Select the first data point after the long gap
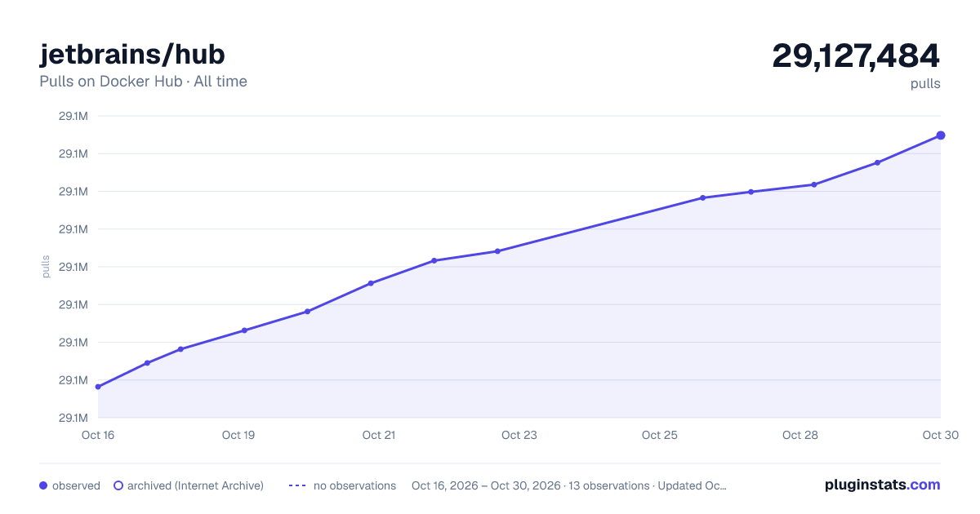The height and width of the screenshot is (514, 980). click(702, 197)
